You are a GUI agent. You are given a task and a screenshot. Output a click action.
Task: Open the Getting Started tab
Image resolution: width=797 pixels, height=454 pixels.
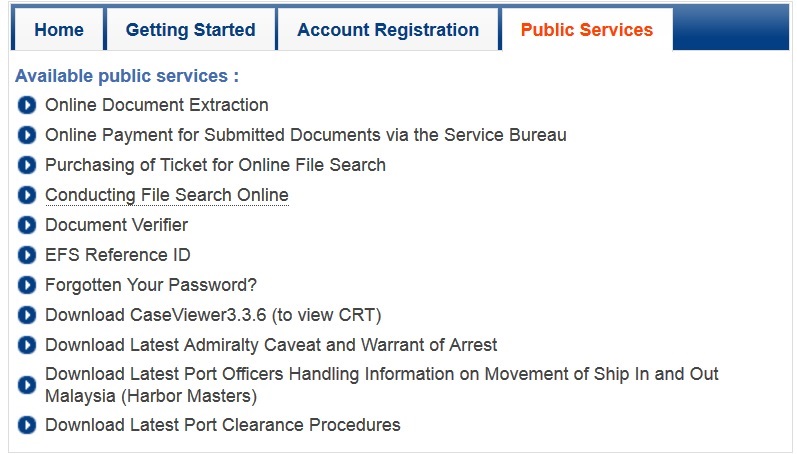(191, 29)
